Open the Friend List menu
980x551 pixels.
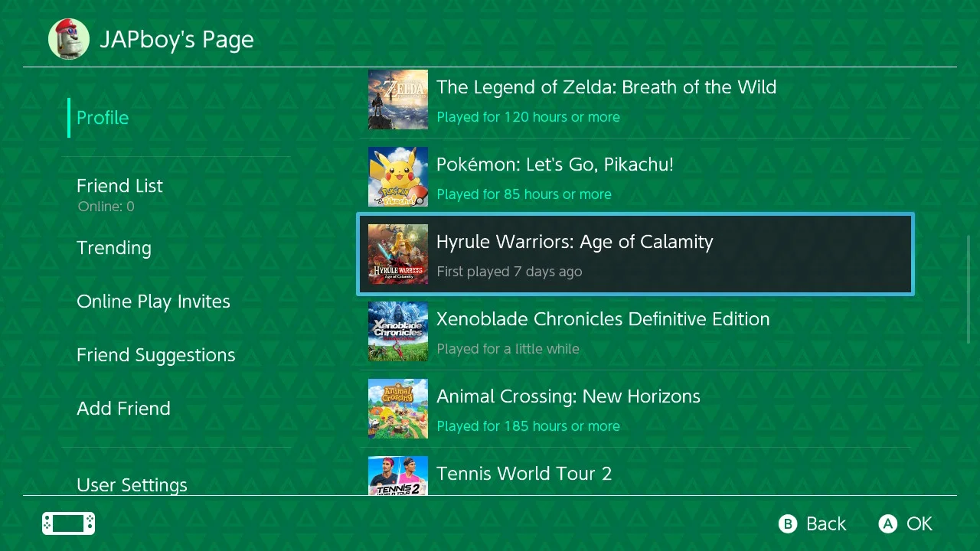tap(119, 186)
